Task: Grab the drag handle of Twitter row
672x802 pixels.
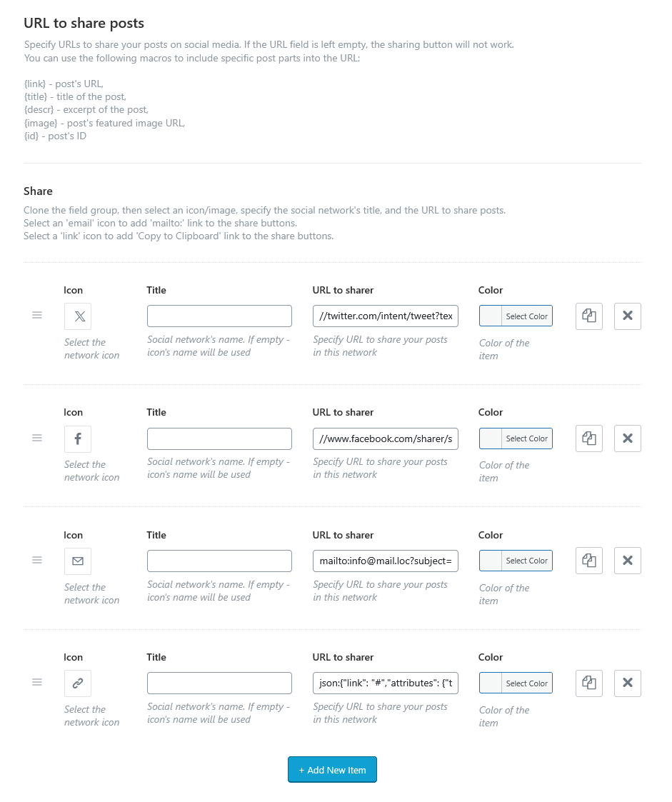Action: pyautogui.click(x=37, y=315)
